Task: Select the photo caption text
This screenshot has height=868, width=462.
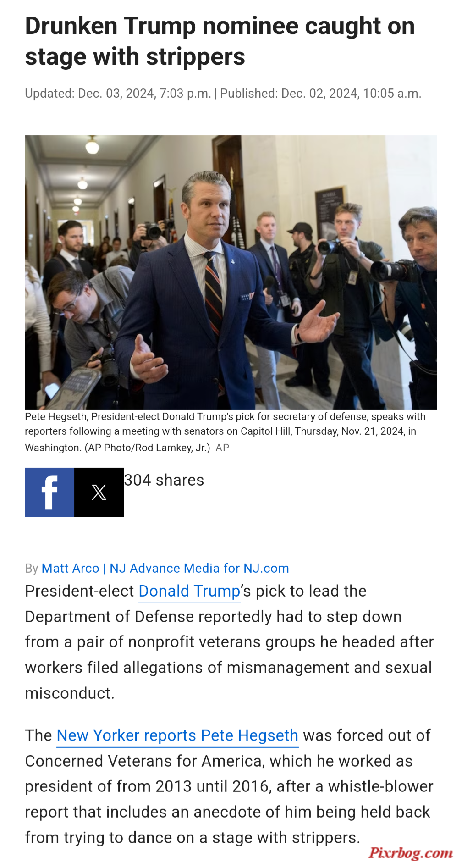Action: (x=225, y=432)
